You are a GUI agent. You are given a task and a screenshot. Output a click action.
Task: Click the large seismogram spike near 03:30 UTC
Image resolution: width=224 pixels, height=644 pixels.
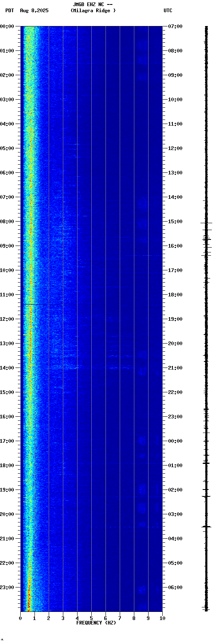tap(207, 527)
